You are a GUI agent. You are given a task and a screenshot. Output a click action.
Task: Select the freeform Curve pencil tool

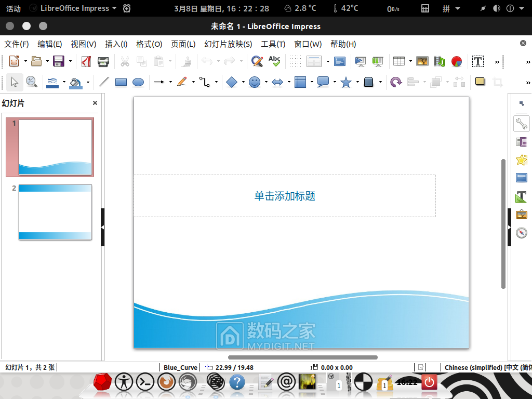(x=182, y=82)
